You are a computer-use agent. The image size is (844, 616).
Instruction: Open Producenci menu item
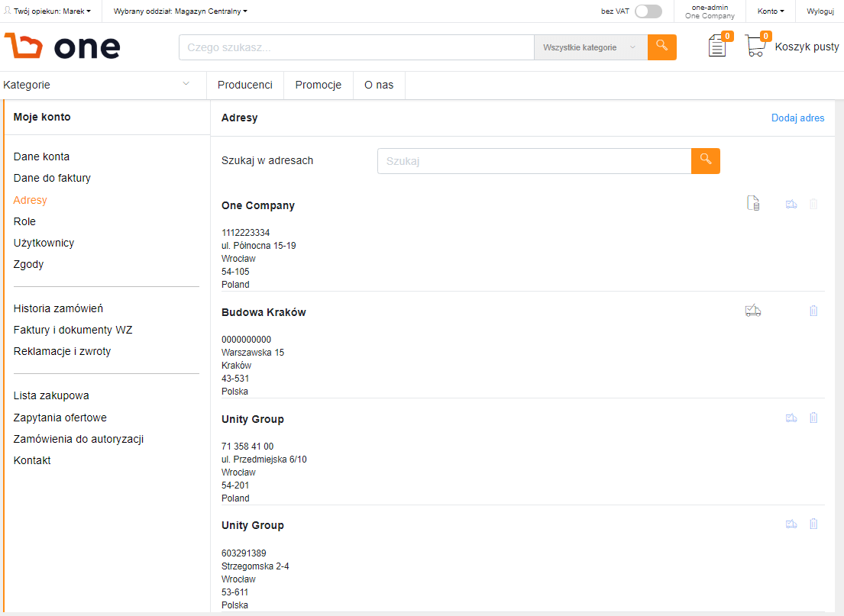(x=245, y=85)
